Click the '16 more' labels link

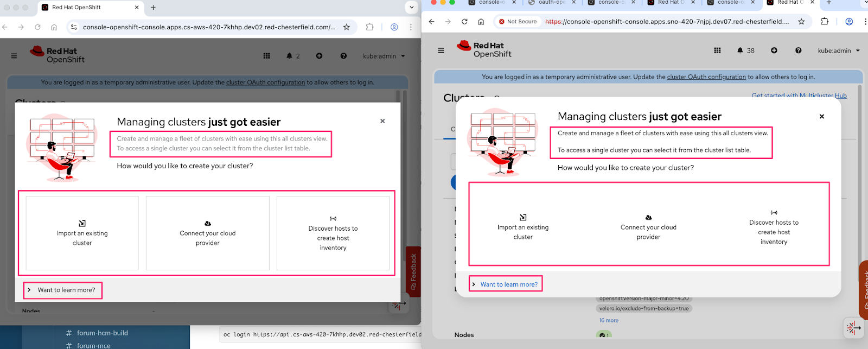tap(609, 320)
